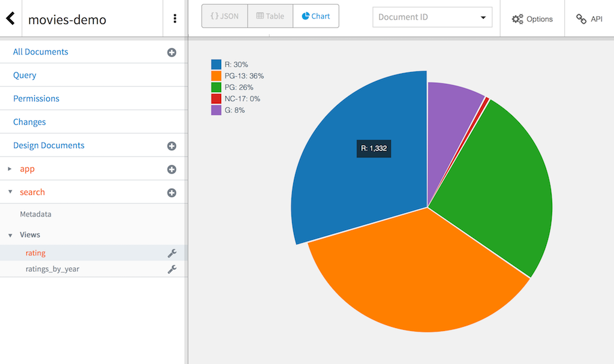Click the back arrow to leave movies-demo
Screen dimensions: 614x364
coord(9,17)
